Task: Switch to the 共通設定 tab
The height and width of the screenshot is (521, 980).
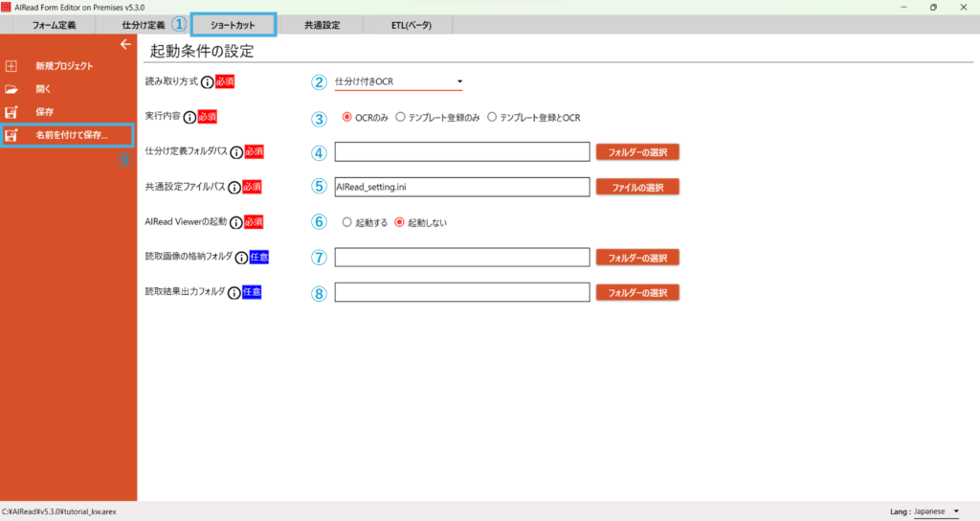Action: point(322,25)
